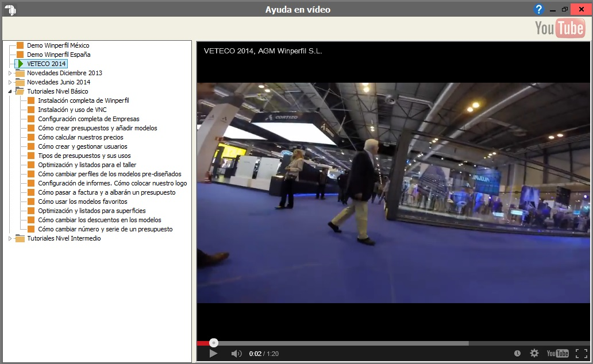Click orange icon beside 'Cómo cambiar los descuentos en los modelos'

(x=31, y=220)
